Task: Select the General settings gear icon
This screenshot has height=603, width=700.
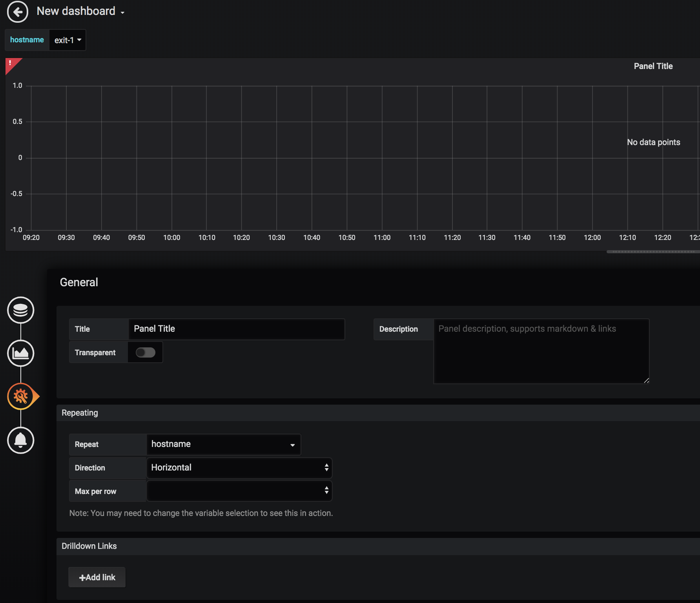Action: (x=21, y=396)
